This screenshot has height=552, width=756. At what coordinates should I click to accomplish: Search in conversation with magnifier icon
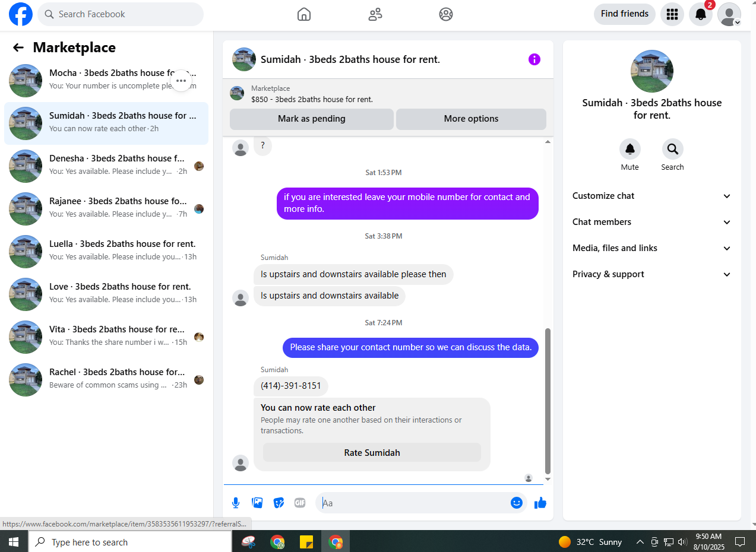pyautogui.click(x=673, y=149)
